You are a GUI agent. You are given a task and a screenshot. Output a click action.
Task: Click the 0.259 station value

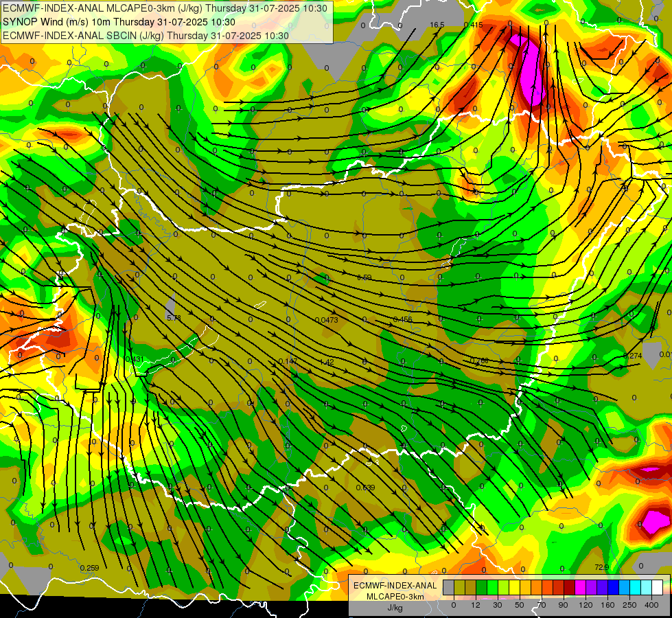coord(89,568)
